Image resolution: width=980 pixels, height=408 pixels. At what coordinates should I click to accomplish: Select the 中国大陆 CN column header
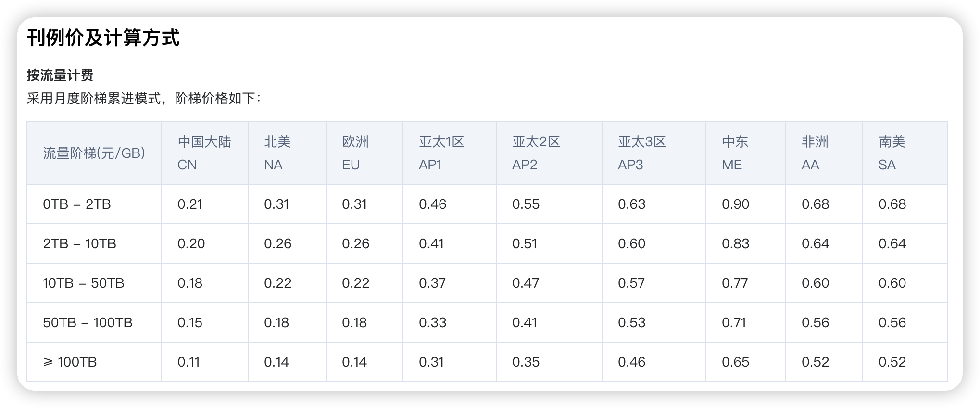[204, 153]
